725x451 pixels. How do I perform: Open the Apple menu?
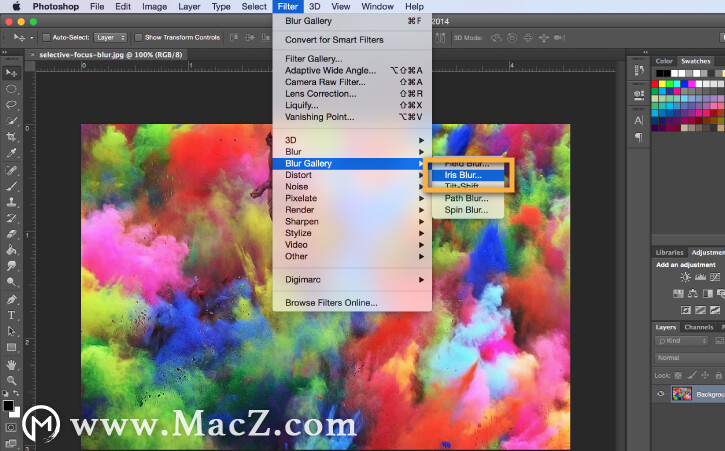click(16, 6)
